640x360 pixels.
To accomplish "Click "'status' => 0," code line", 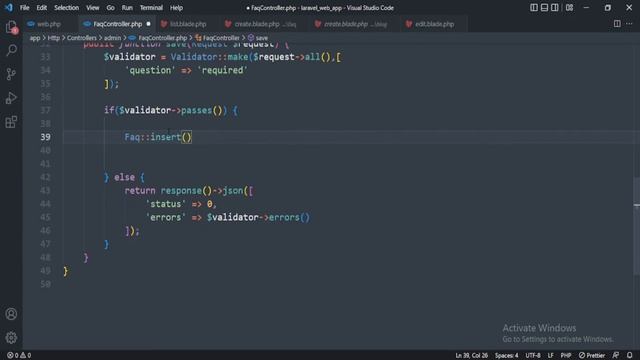I will coord(181,204).
